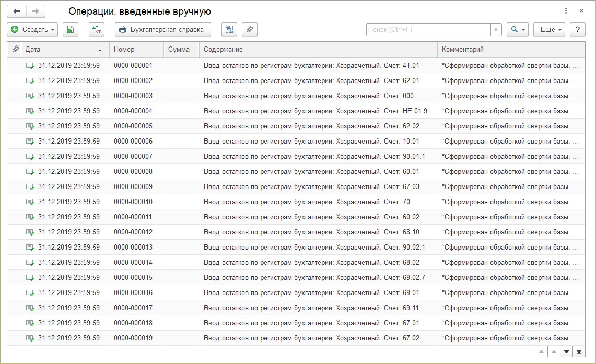The height and width of the screenshot is (364, 596).
Task: Click the entry text ending Счет: 67.03
Action: coord(311,186)
